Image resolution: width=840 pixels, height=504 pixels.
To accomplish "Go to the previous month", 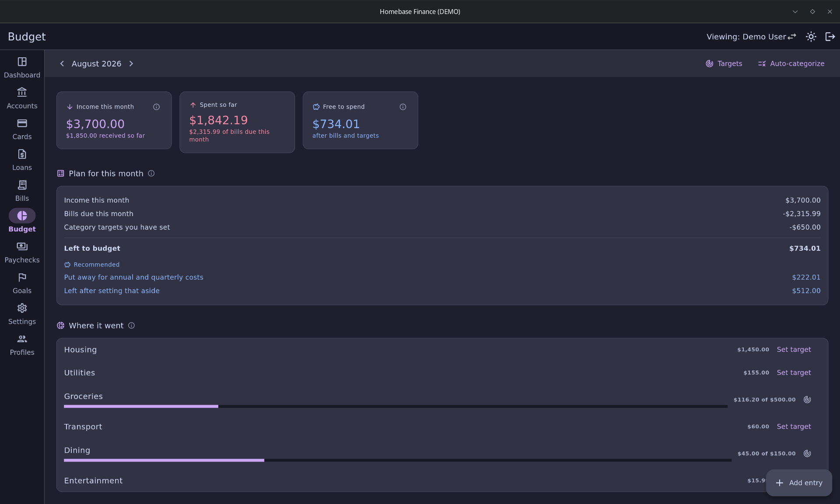I will [62, 64].
